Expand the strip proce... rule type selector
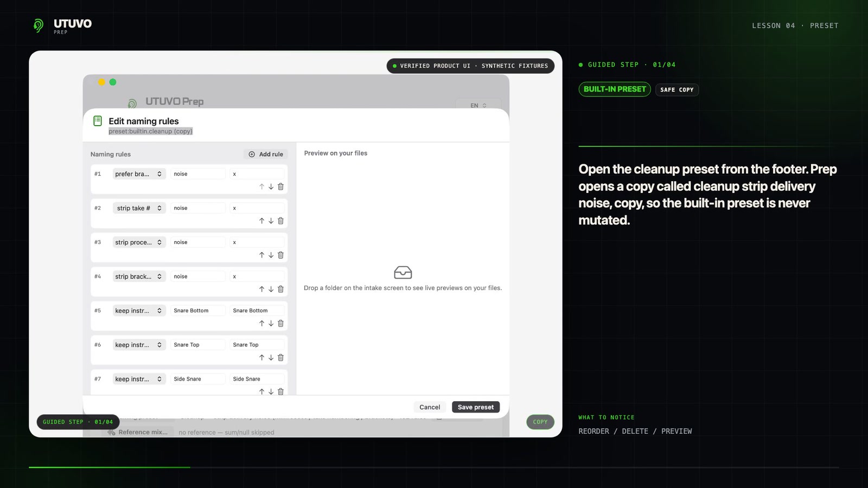Screen dimensions: 868x488 click(139, 242)
